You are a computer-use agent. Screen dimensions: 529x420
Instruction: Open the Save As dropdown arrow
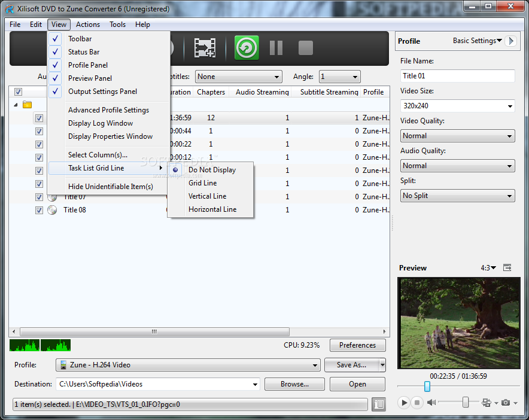(382, 365)
